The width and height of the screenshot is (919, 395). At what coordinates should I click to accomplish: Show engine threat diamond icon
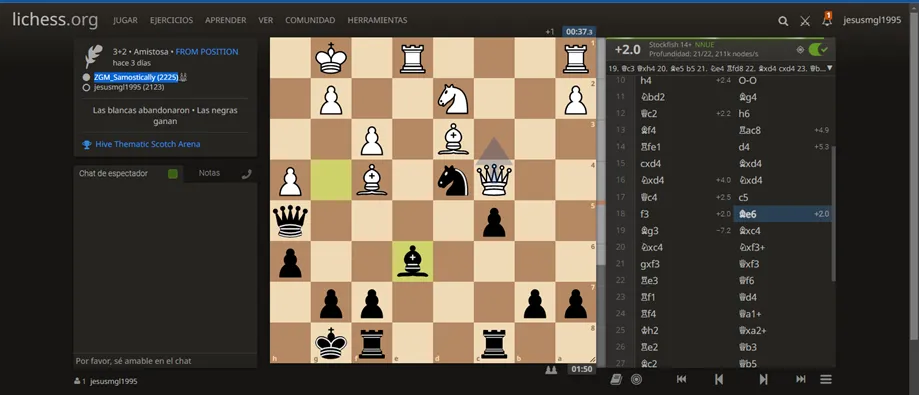pos(800,50)
